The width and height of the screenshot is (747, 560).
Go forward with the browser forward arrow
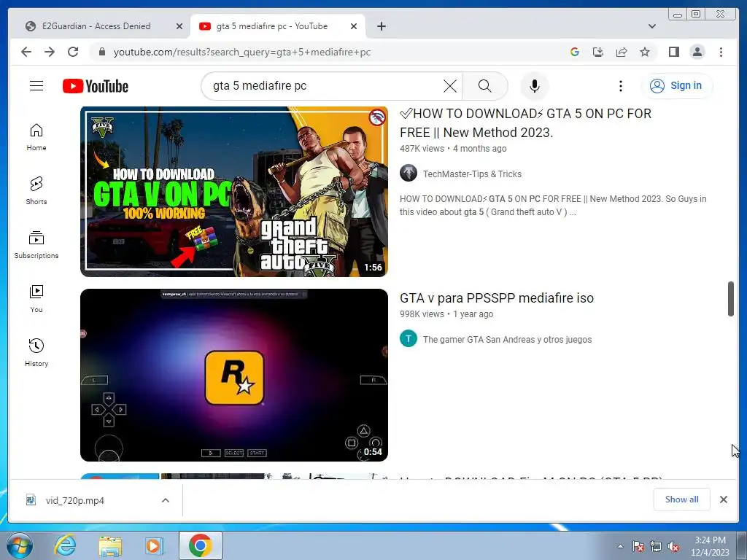(x=50, y=52)
